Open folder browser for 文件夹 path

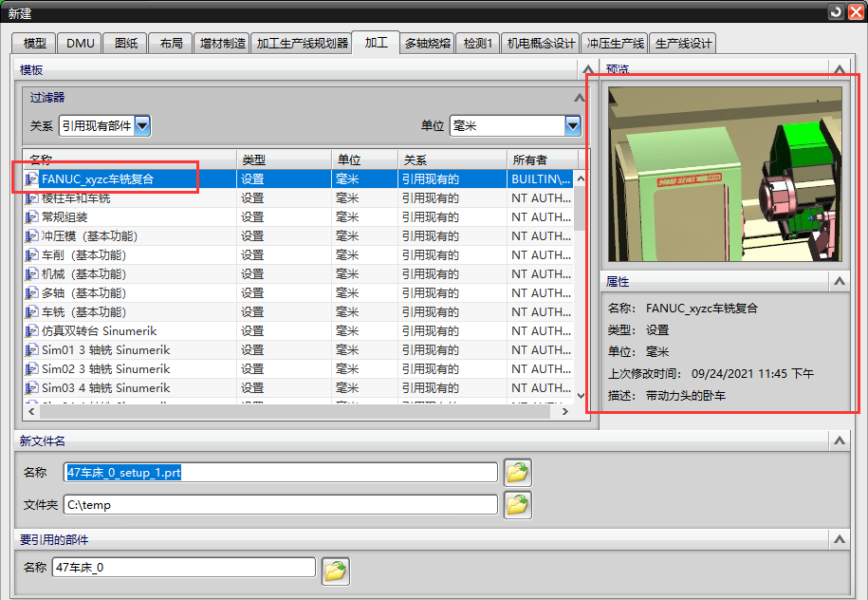tap(518, 505)
